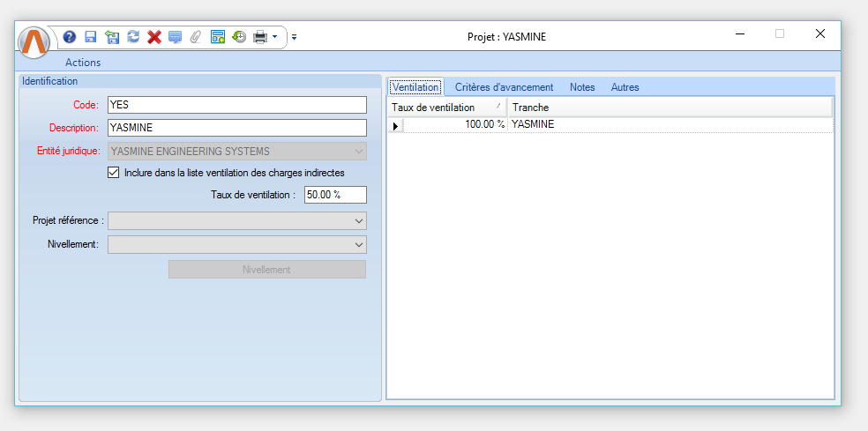
Task: Expand the Projet référence dropdown
Action: pyautogui.click(x=358, y=220)
